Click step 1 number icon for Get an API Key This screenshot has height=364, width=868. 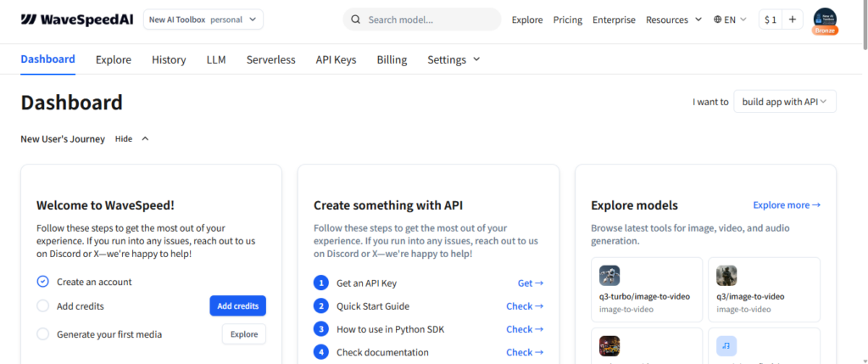click(x=320, y=283)
